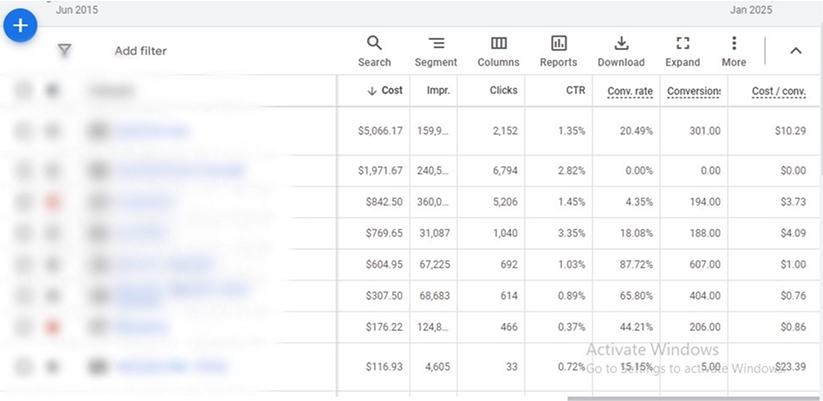The image size is (823, 401).
Task: Sort table by Conv. rate column header
Action: 629,91
